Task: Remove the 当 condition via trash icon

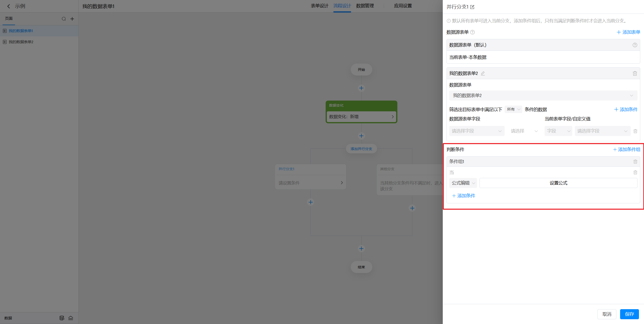Action: [x=635, y=172]
